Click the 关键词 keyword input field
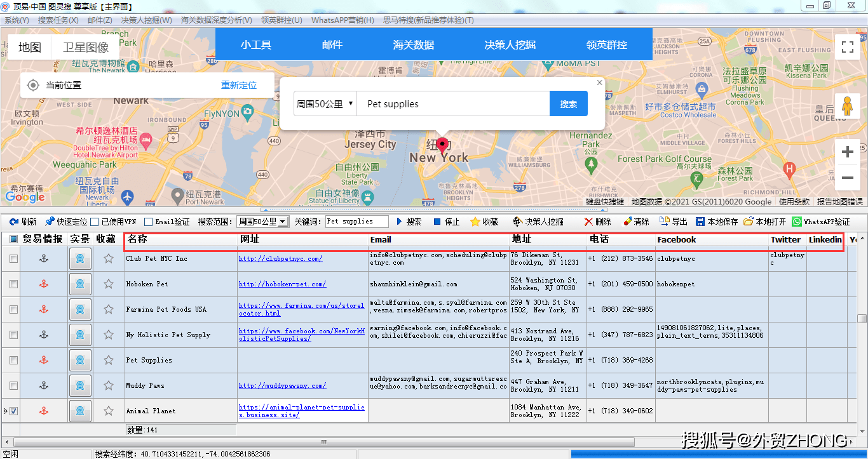The height and width of the screenshot is (459, 868). 357,222
